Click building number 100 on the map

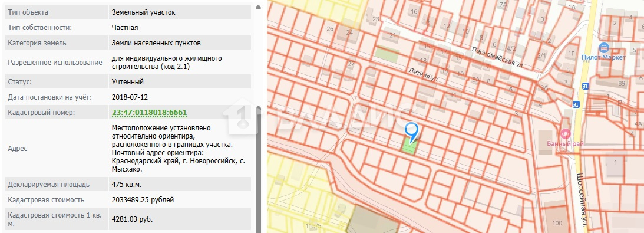coord(557,223)
